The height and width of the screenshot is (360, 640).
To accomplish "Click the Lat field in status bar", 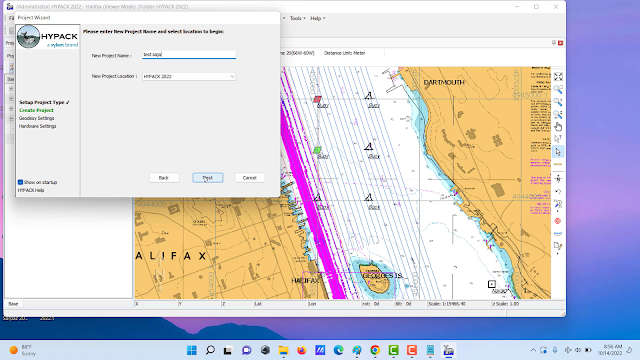I will coord(280,304).
